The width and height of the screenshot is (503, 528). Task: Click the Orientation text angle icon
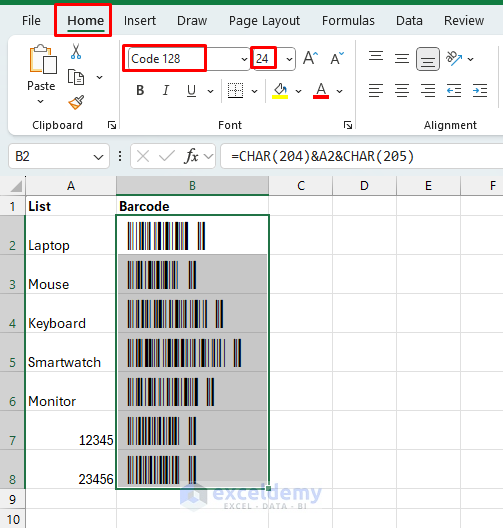click(x=454, y=58)
